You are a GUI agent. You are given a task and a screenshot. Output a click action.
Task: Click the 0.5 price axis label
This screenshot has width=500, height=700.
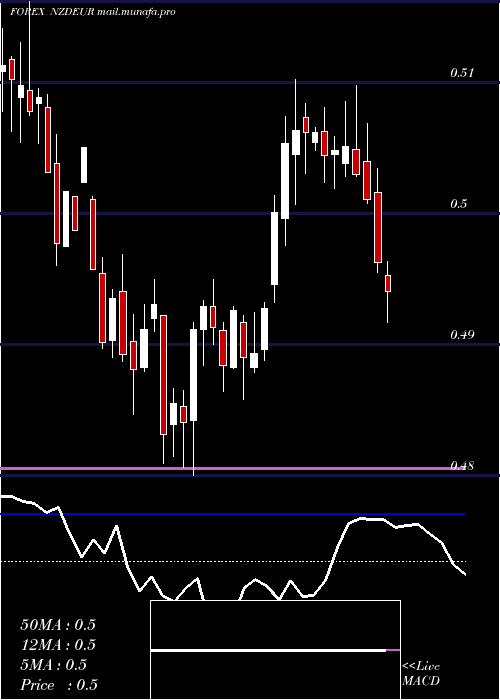click(x=458, y=204)
